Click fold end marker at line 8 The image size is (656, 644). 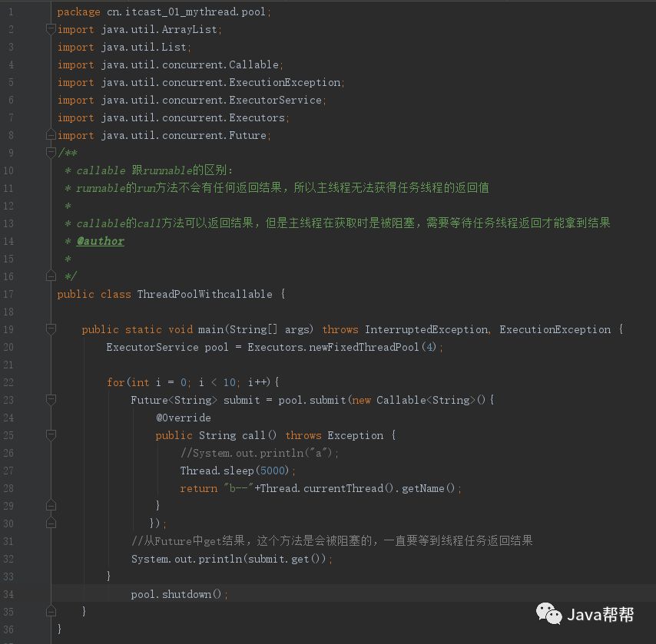tap(51, 135)
